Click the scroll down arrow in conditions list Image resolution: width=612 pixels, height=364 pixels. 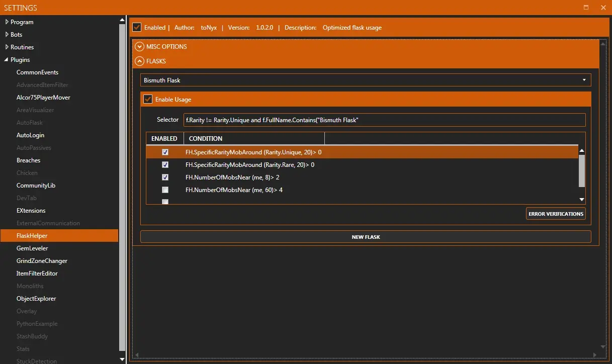(582, 200)
